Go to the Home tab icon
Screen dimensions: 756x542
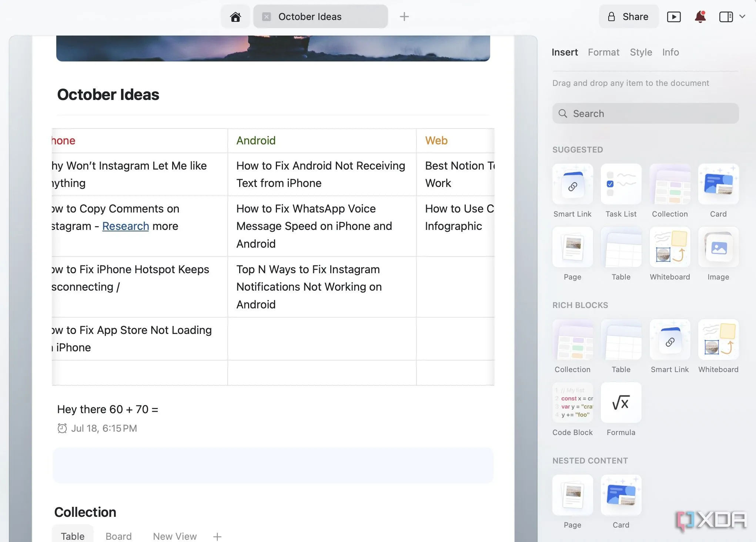pyautogui.click(x=235, y=17)
